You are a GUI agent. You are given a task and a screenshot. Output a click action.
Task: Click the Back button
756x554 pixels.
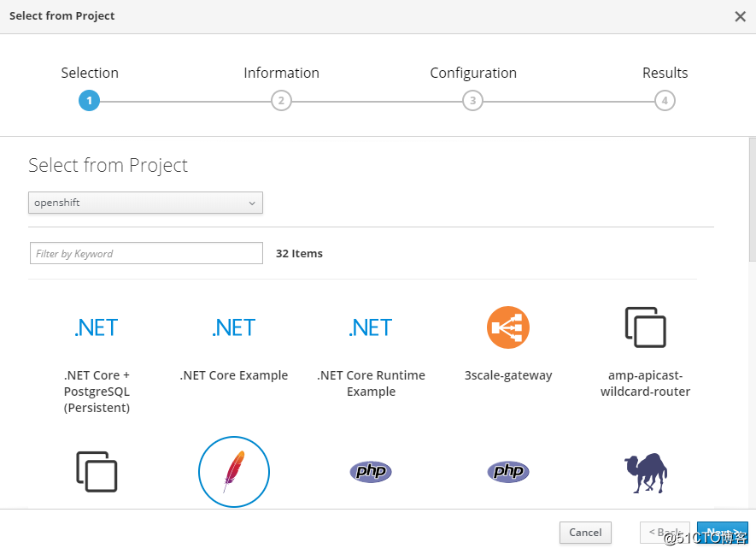click(665, 533)
